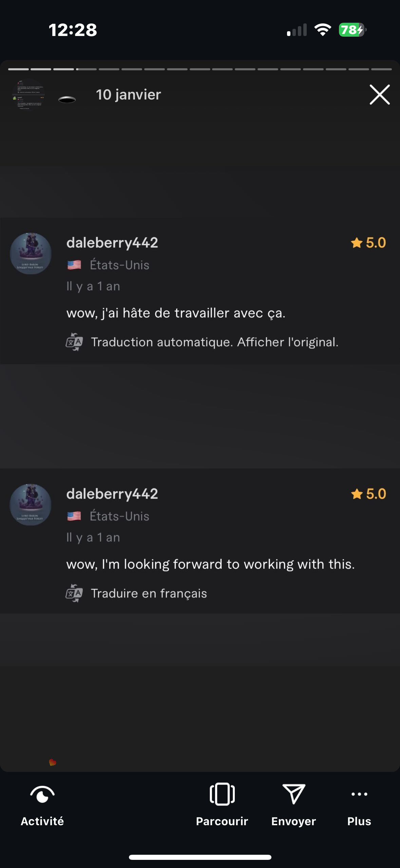Viewport: 400px width, 868px height.
Task: Click Traduire en français link
Action: [x=149, y=593]
